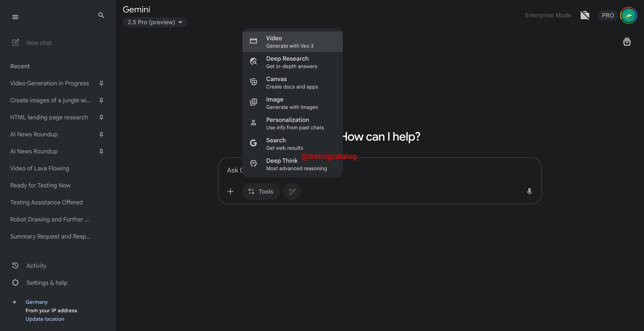Open search chats magnifier icon
Viewport: 644px width, 331px height.
click(x=101, y=15)
